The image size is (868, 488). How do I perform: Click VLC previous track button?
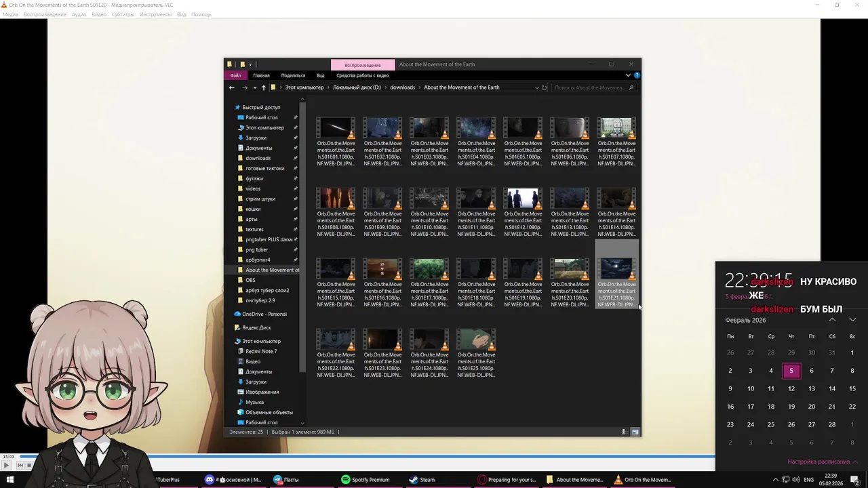(x=20, y=465)
